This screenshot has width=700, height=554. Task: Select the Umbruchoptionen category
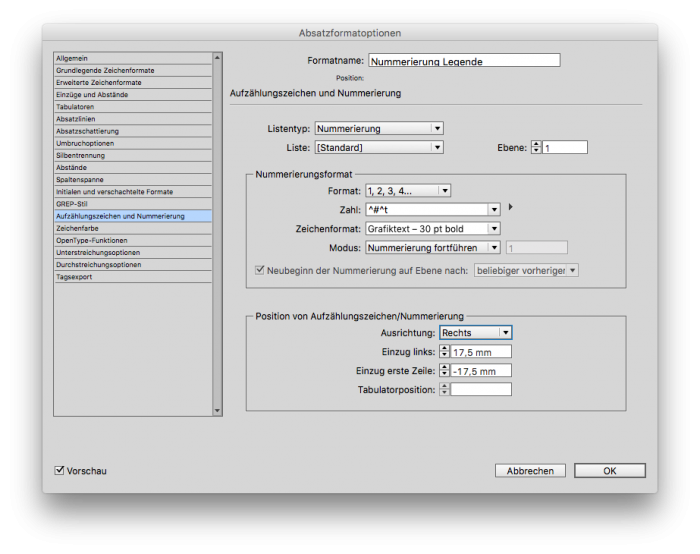coord(133,143)
